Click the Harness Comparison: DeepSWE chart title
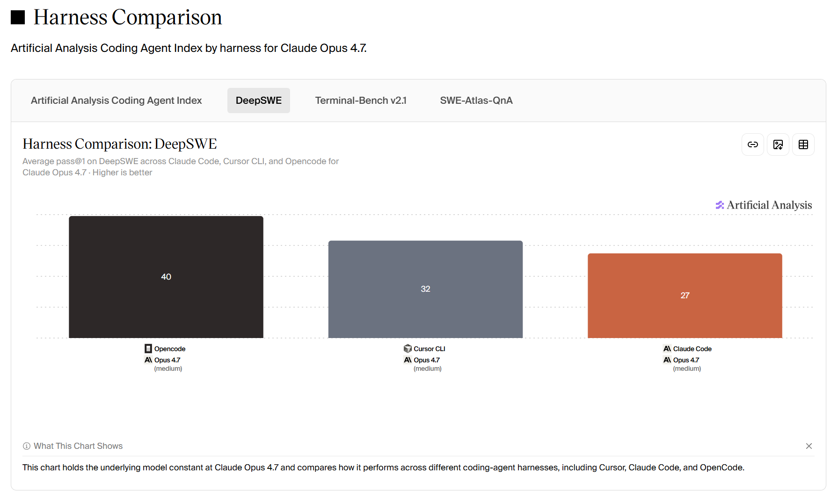838x504 pixels. tap(120, 144)
